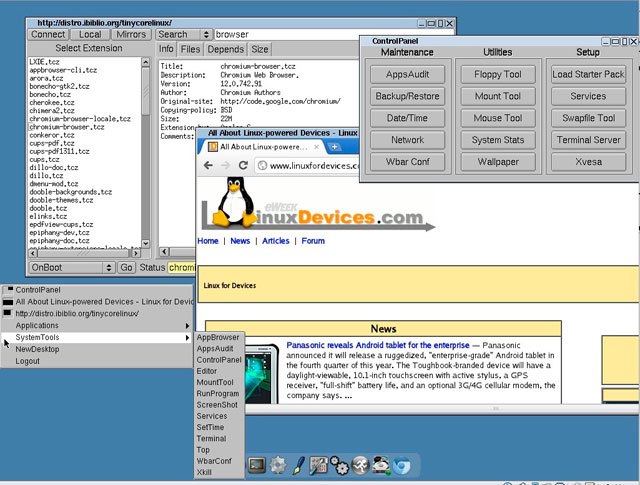The width and height of the screenshot is (640, 485).
Task: Click the Xvesa button
Action: [x=588, y=162]
